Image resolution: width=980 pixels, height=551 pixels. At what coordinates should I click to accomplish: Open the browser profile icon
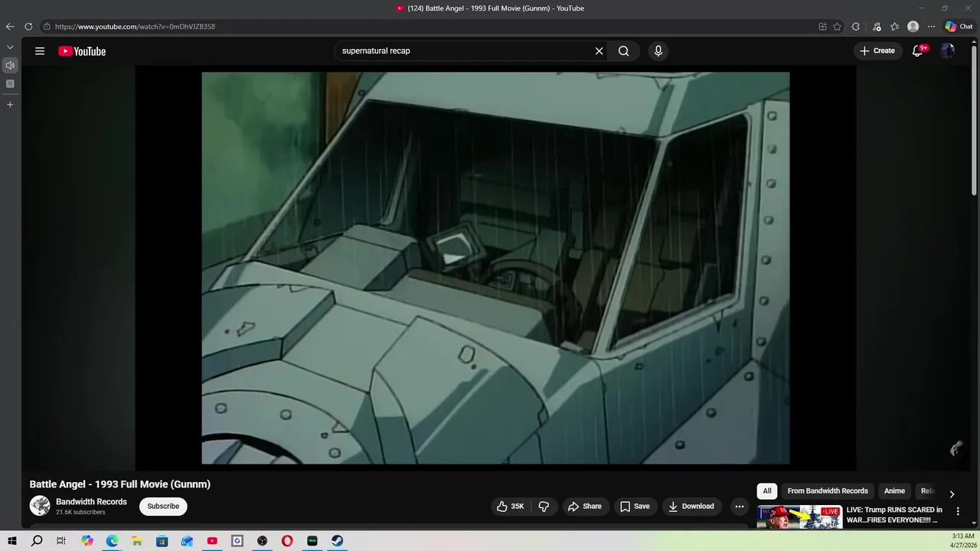coord(913,27)
